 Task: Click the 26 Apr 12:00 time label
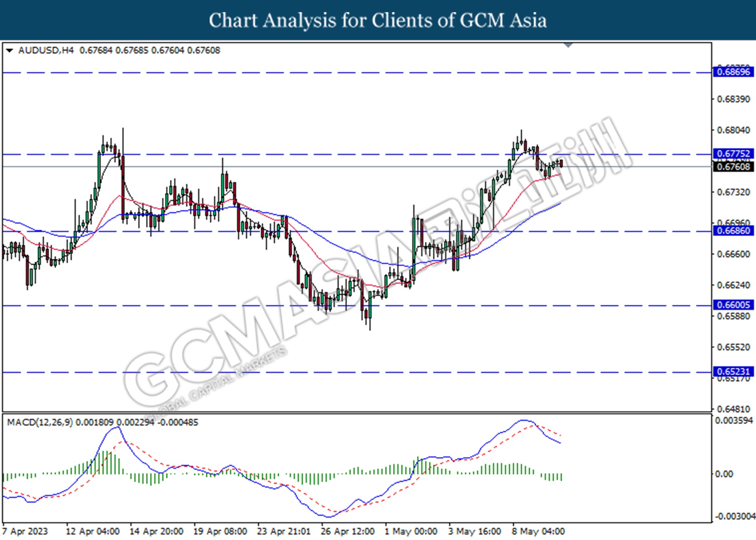tap(347, 531)
